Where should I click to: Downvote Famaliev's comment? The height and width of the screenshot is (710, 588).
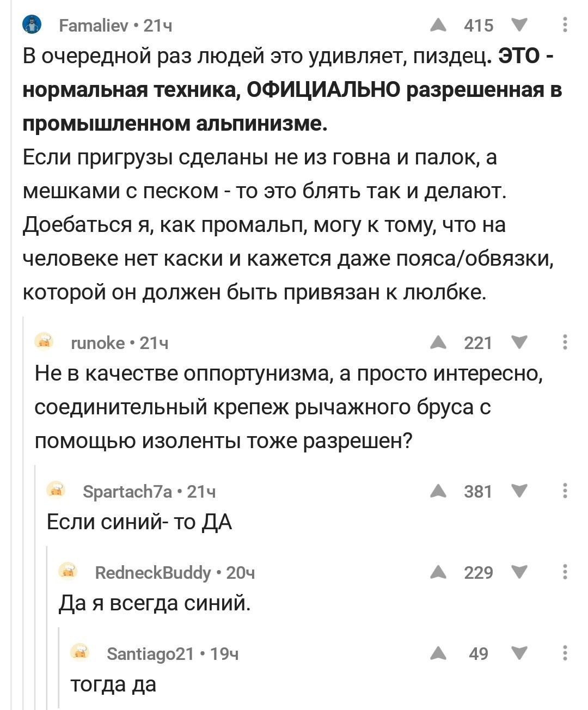(x=520, y=25)
